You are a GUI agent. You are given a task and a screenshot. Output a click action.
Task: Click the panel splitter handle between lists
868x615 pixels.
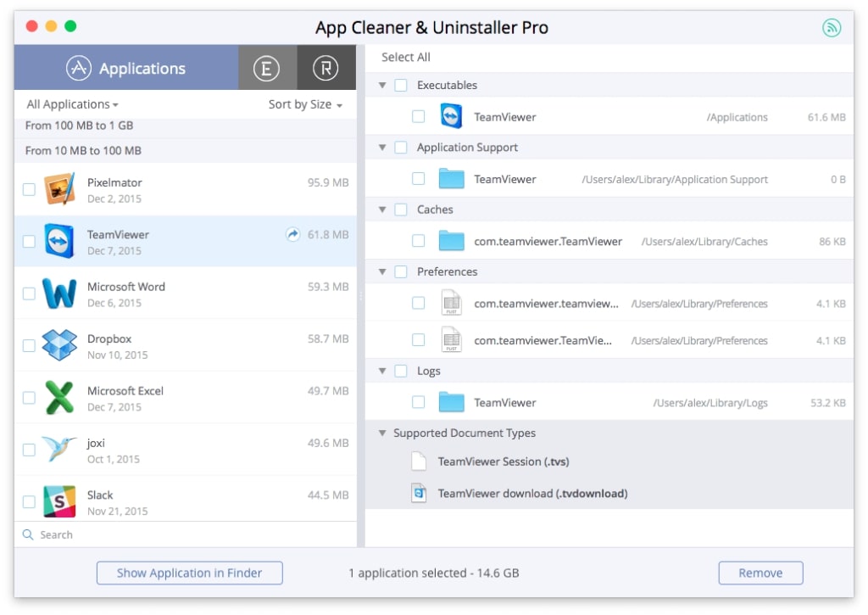tap(361, 296)
